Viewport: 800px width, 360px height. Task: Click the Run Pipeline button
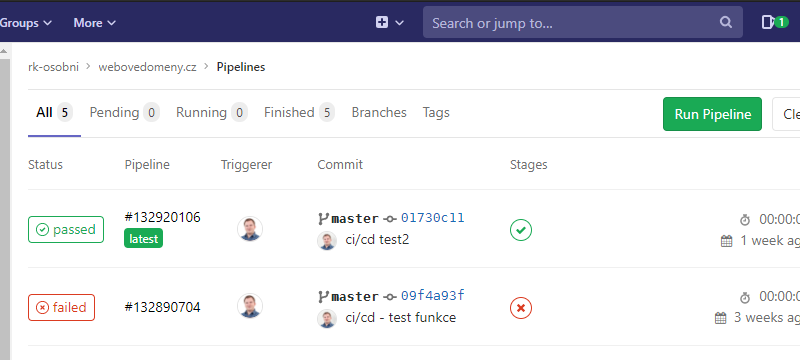point(712,114)
